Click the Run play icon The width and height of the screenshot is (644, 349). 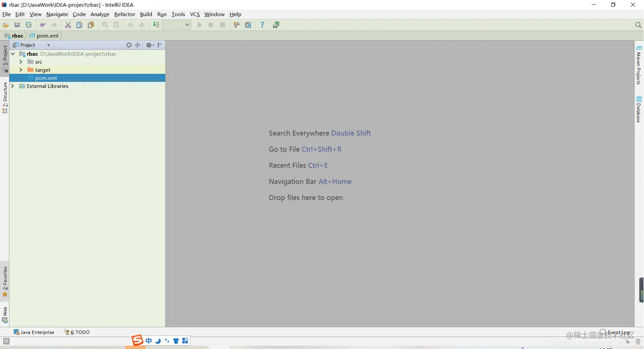pyautogui.click(x=199, y=25)
